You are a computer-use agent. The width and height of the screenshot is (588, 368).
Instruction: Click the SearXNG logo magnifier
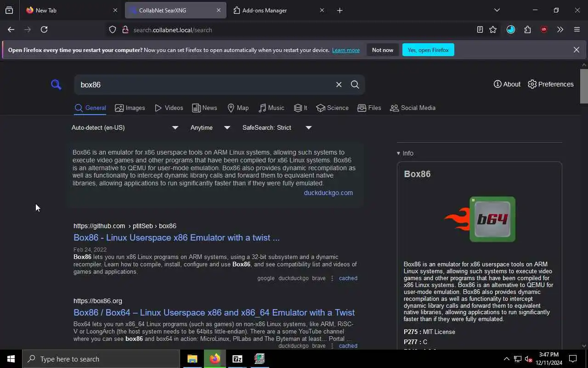point(56,85)
